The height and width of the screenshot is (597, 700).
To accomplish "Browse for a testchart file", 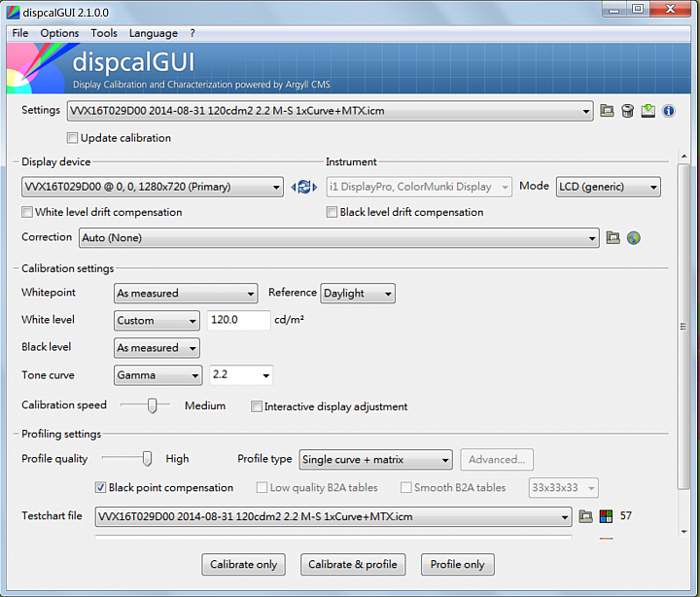I will 585,516.
